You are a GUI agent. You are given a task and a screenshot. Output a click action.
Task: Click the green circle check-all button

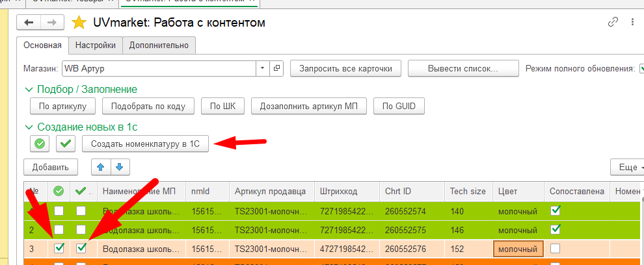tap(40, 144)
